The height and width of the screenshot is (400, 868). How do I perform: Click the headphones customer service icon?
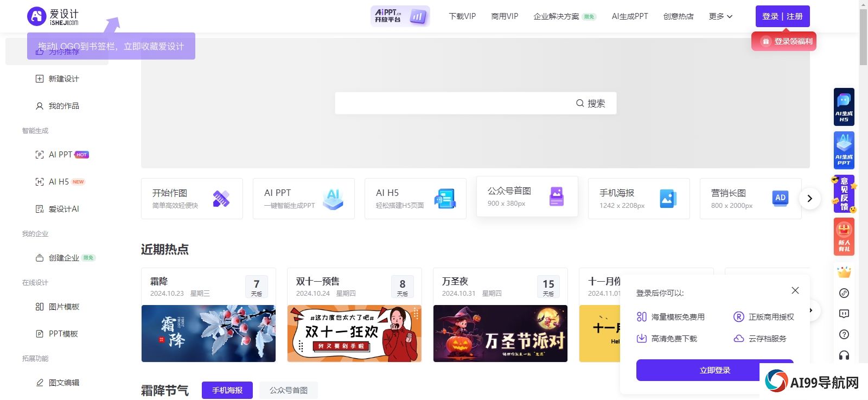click(x=844, y=355)
